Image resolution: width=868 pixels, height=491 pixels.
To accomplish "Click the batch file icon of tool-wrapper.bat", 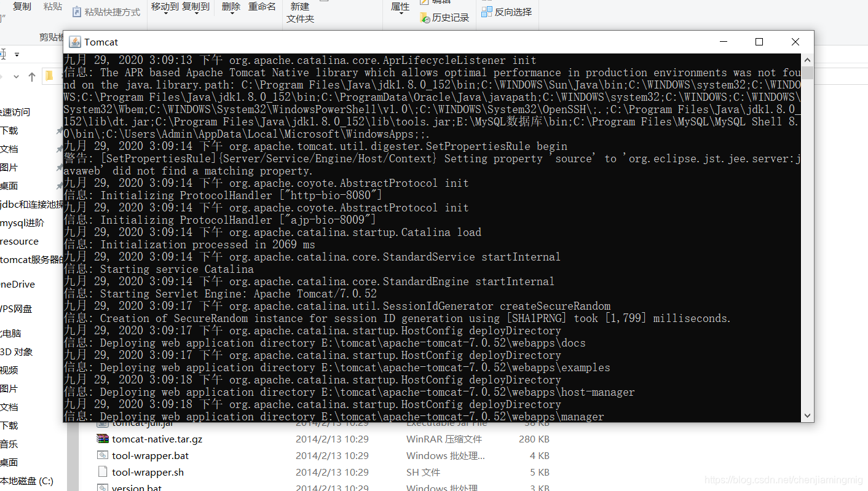I will pos(103,455).
